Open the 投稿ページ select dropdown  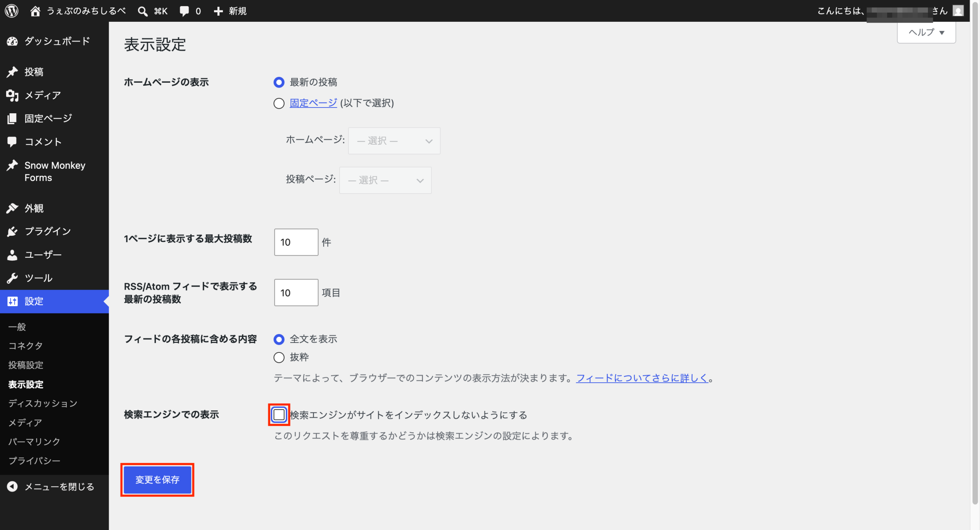click(x=385, y=180)
